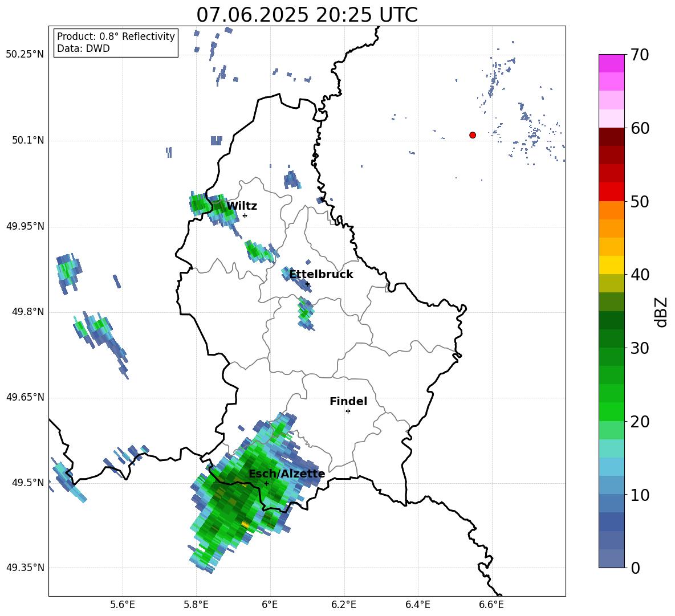
Task: Click the 49.5°N latitude label
Action: click(x=28, y=483)
